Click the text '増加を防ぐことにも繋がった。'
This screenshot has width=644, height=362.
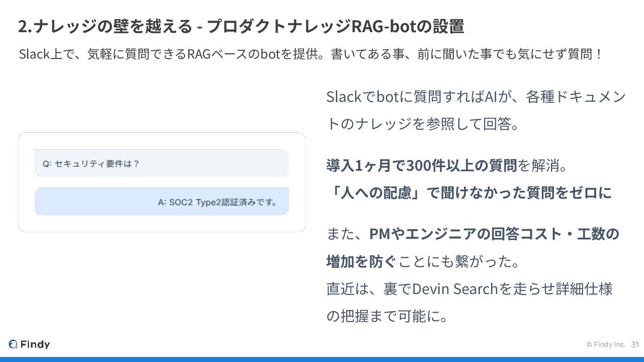[x=424, y=261]
